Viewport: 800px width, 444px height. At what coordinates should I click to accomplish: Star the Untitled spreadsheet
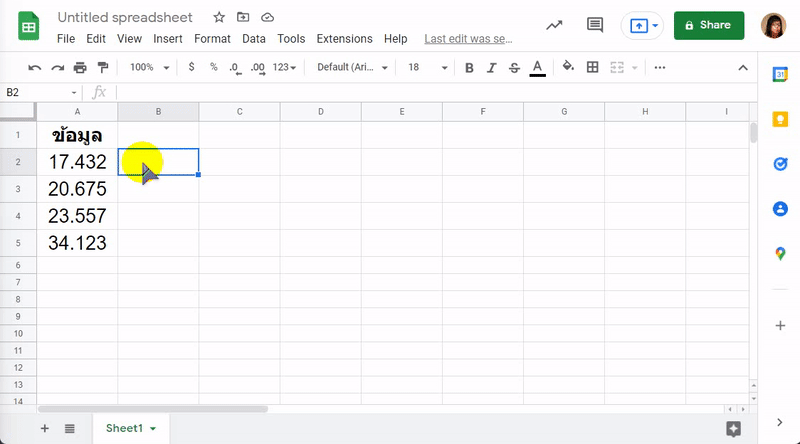tap(219, 17)
